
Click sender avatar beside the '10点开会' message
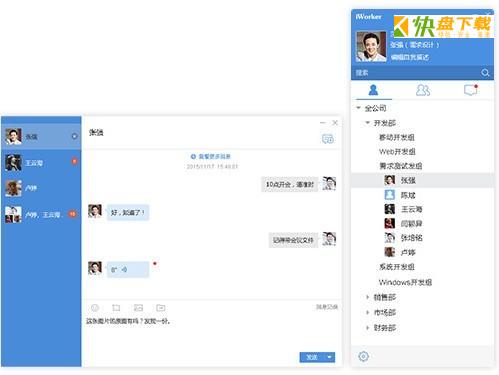[329, 183]
